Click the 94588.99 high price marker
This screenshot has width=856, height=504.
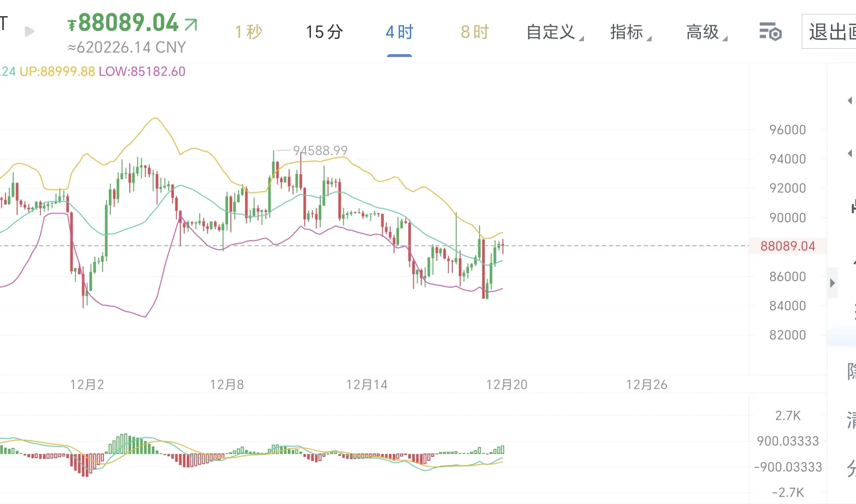click(x=320, y=151)
